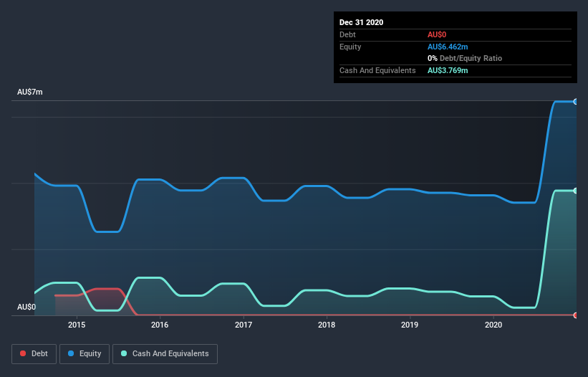The image size is (588, 377).
Task: Click the red Debt legend dot
Action: coord(23,353)
